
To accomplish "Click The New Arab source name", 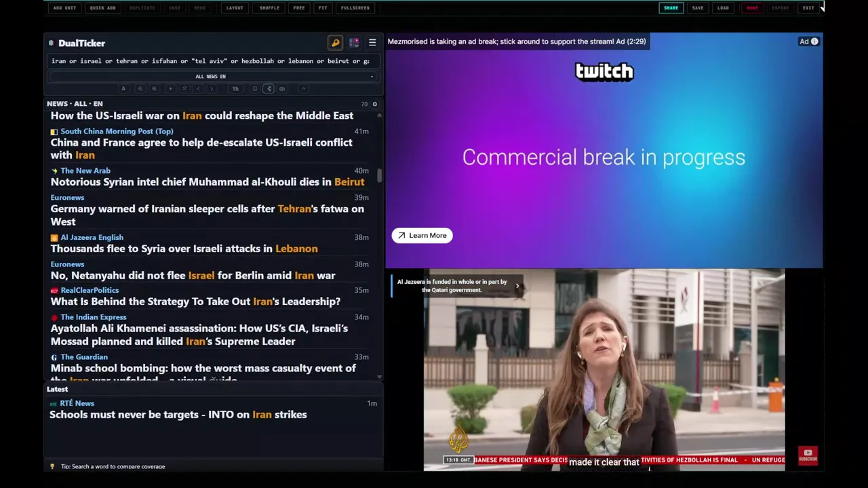I will [x=85, y=171].
